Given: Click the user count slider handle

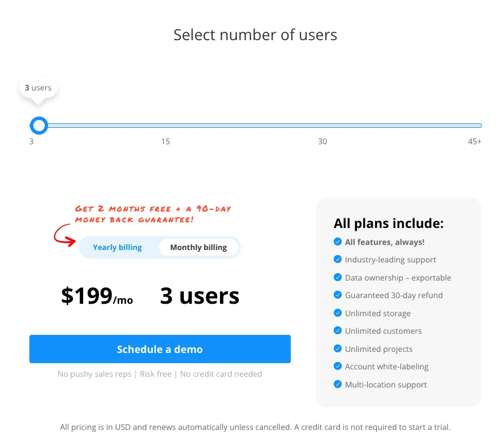Looking at the screenshot, I should pos(38,126).
